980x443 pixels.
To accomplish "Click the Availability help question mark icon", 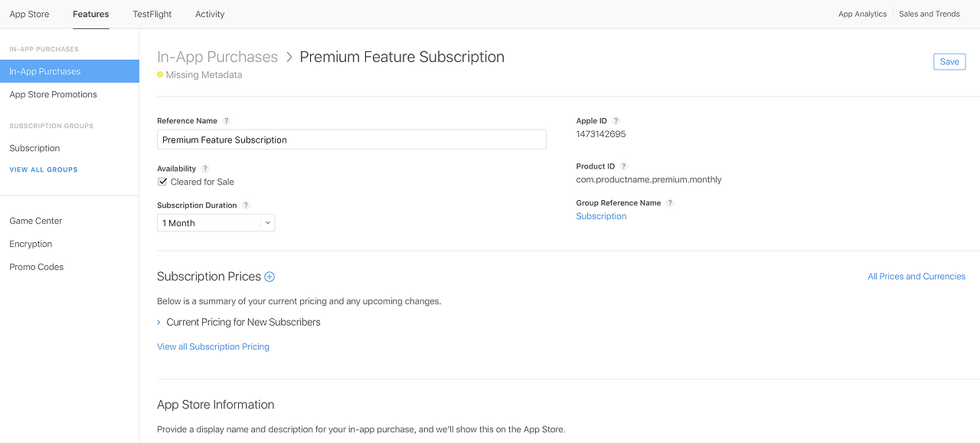I will [205, 169].
